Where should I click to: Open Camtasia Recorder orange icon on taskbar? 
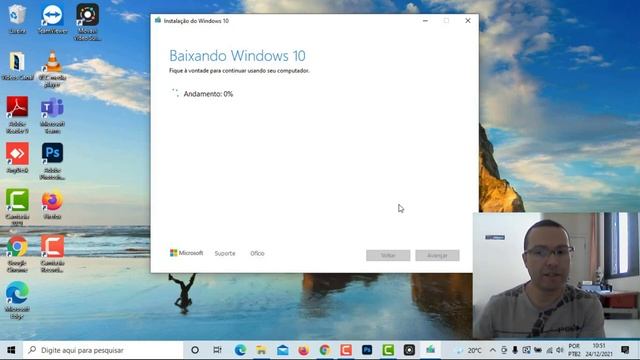point(346,350)
